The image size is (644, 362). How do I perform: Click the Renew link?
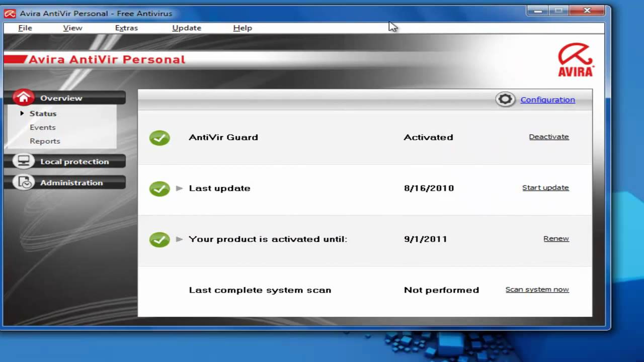(556, 239)
